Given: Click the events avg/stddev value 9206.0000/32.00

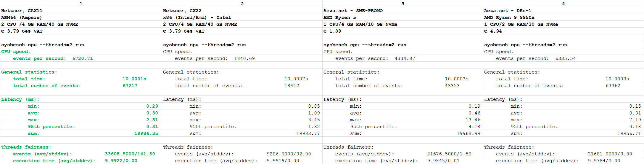Looking at the screenshot, I should click(x=289, y=154).
